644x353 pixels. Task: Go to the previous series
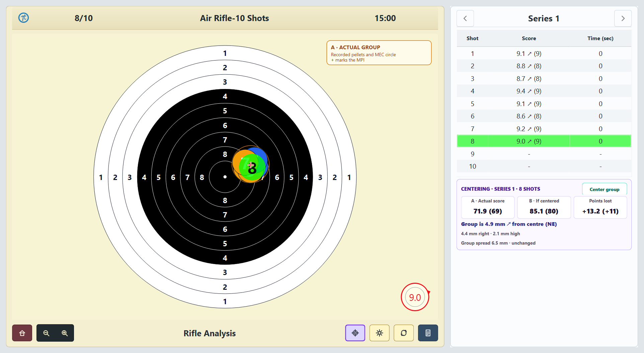[x=465, y=18]
